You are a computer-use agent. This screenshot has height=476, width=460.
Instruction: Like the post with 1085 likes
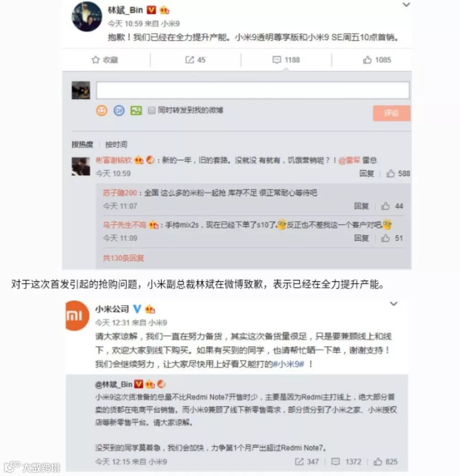377,60
